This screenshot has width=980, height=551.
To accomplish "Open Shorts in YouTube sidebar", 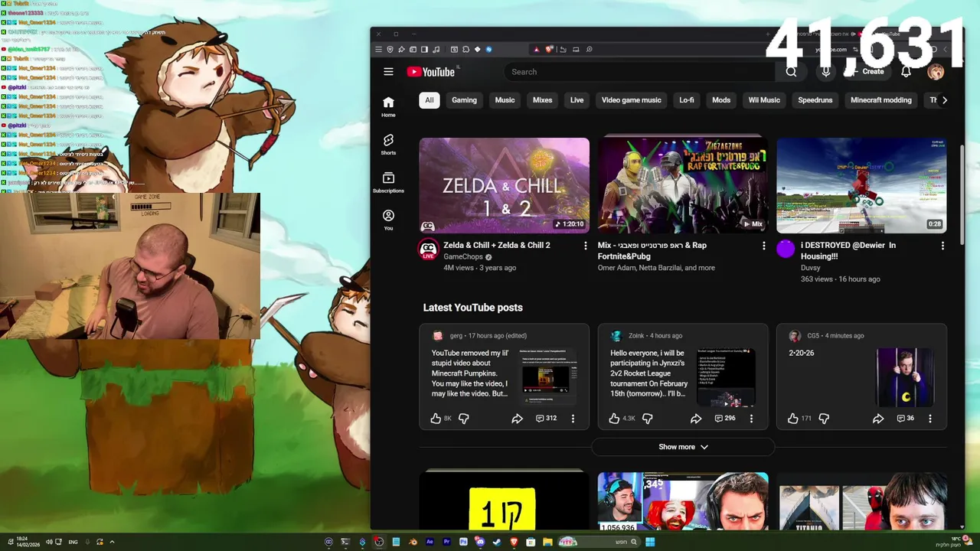I will pyautogui.click(x=388, y=145).
